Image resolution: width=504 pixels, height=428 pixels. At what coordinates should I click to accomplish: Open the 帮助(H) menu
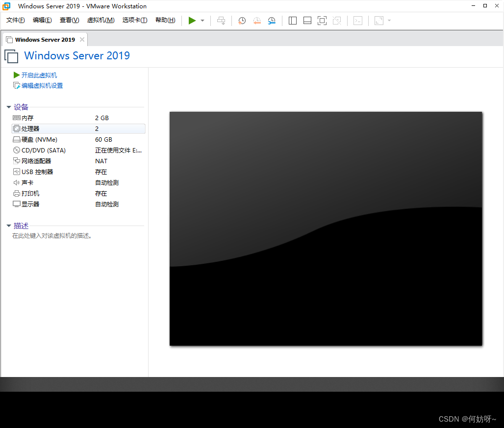pyautogui.click(x=165, y=20)
